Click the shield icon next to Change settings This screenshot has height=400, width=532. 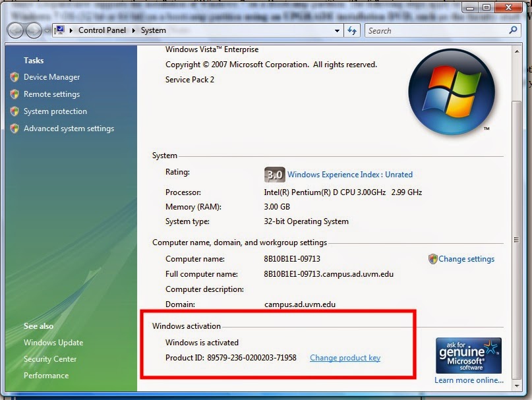(433, 259)
